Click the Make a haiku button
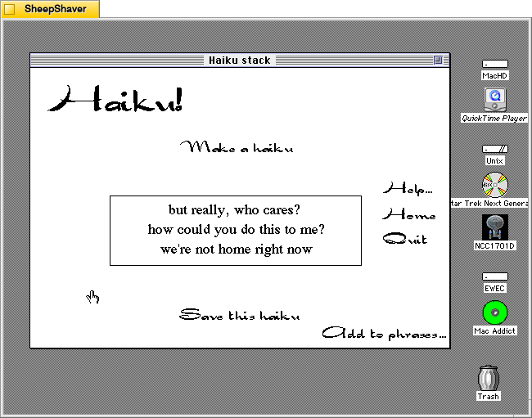Viewport: 532px width, 418px height. tap(237, 147)
